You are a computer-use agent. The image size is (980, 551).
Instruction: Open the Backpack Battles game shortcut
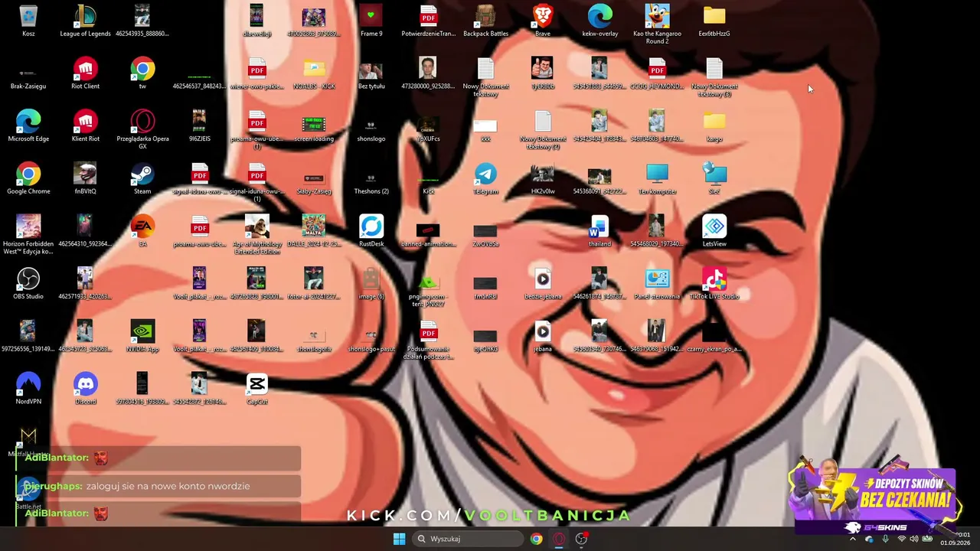[x=485, y=21]
